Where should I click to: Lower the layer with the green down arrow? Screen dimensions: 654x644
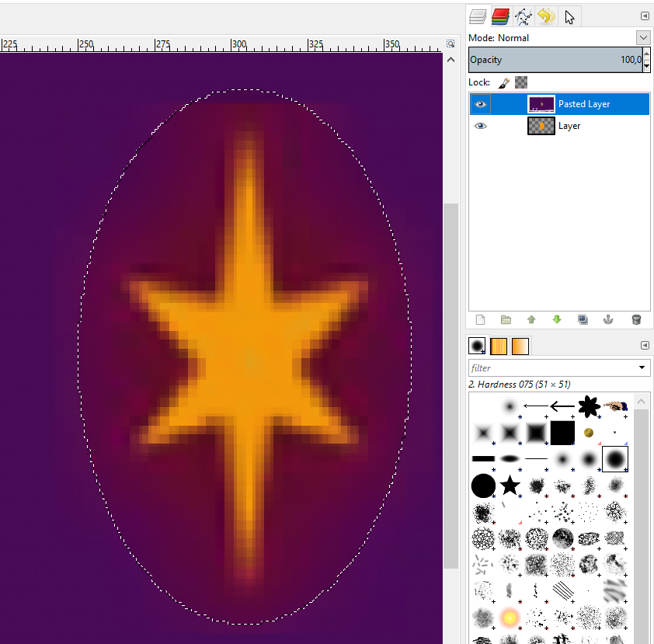557,320
